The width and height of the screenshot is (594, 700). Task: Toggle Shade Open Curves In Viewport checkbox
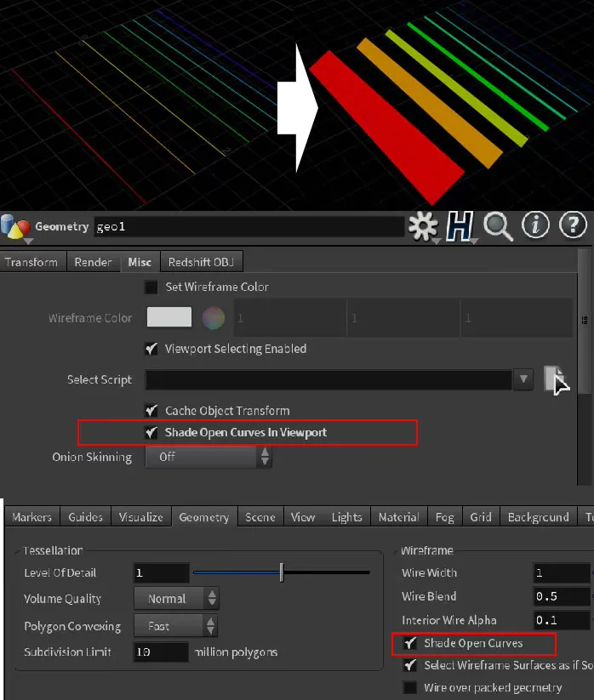click(x=151, y=432)
